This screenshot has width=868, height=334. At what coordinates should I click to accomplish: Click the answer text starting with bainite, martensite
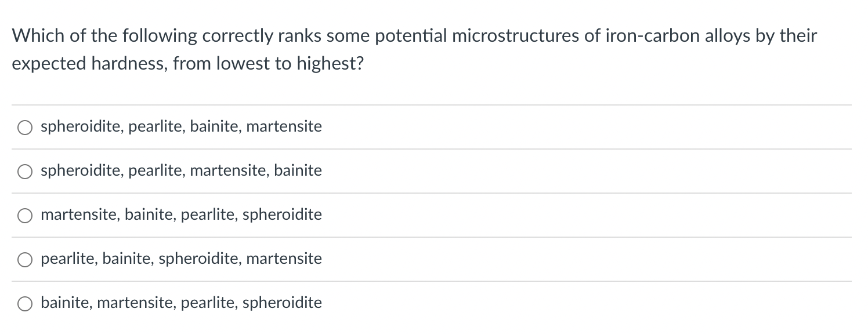coord(181,302)
